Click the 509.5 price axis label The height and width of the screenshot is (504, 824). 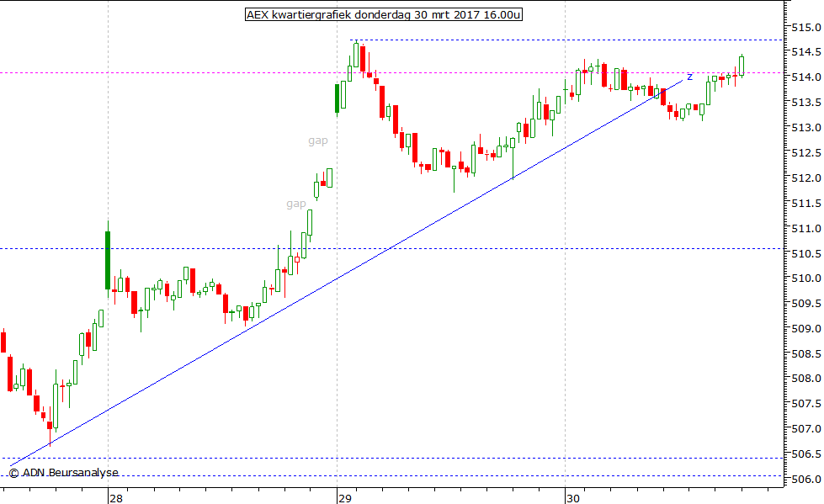(806, 303)
